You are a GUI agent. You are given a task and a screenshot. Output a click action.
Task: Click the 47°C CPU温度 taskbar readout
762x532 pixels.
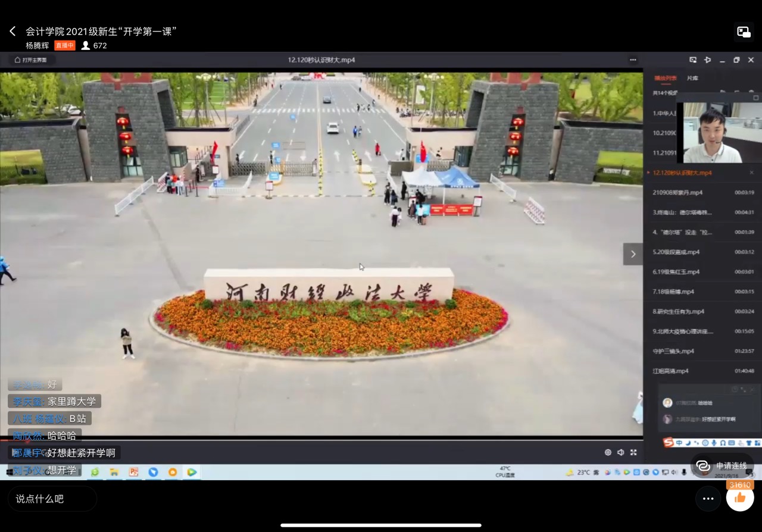[505, 472]
